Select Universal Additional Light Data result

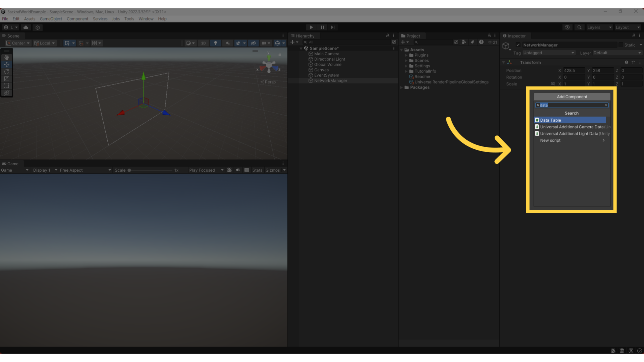tap(573, 133)
